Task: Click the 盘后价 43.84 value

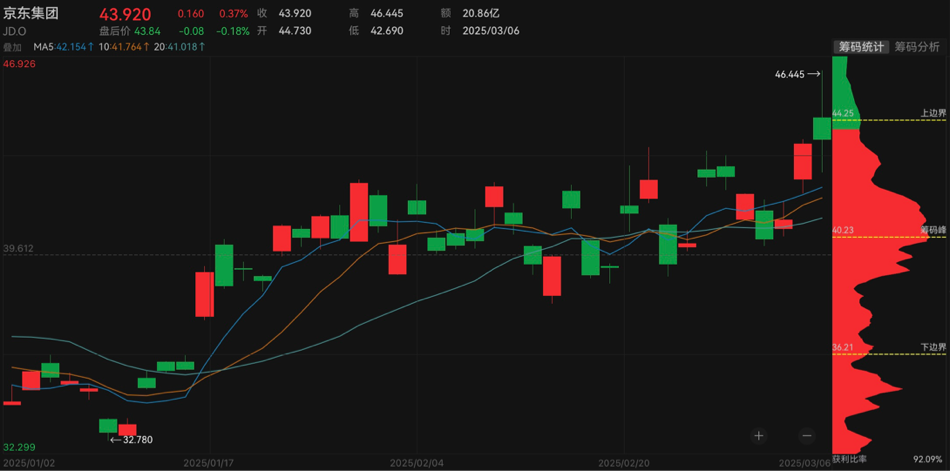Action: tap(148, 31)
